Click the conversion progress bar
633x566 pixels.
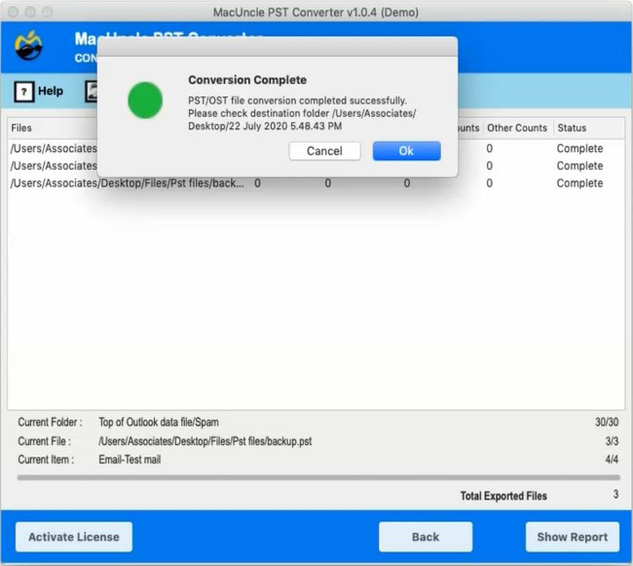(319, 478)
